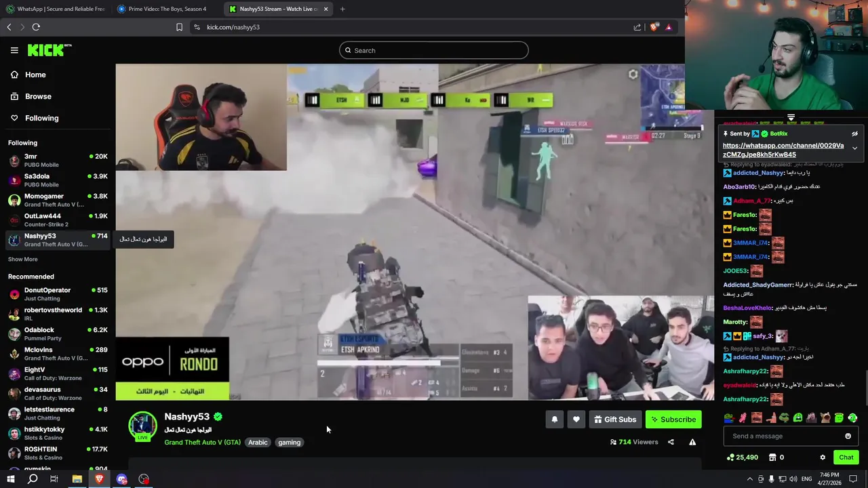Open Mclovins recommended channel
Viewport: 868px width, 488px height.
(x=58, y=354)
